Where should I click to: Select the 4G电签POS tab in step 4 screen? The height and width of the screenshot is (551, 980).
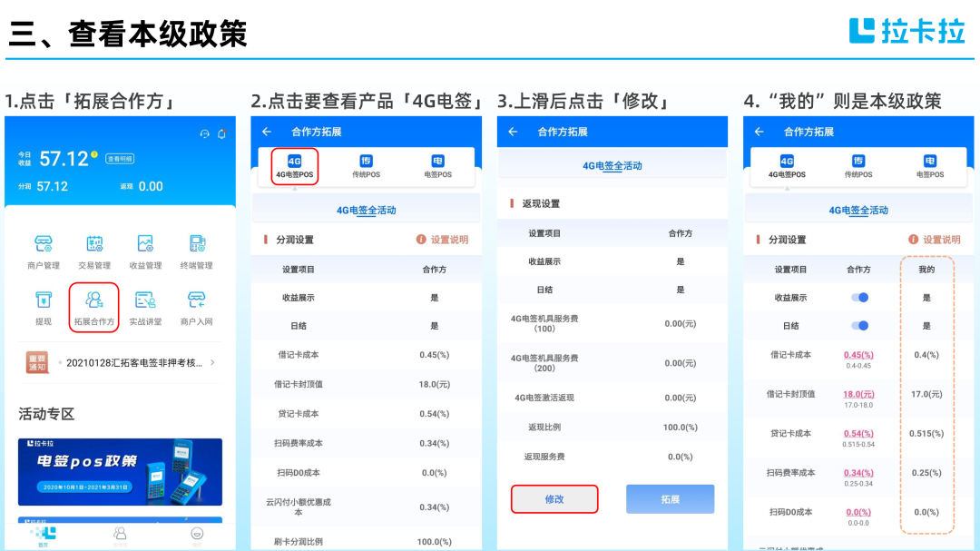pos(787,166)
